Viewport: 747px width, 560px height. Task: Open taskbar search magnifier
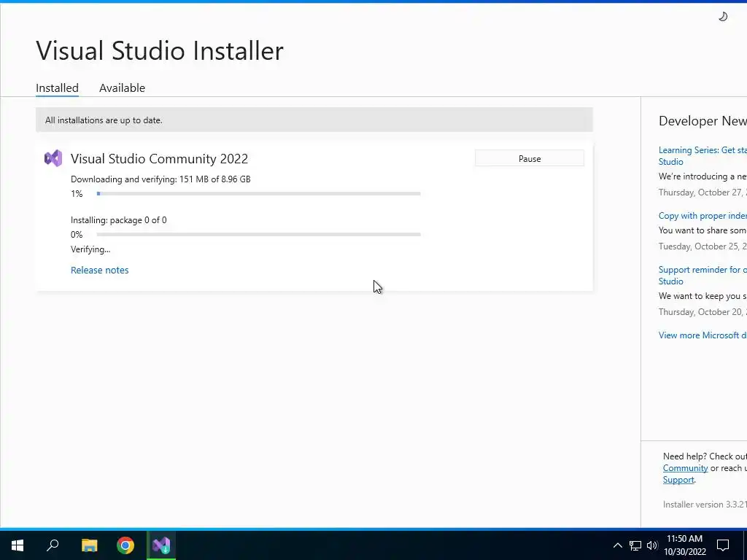click(x=53, y=545)
